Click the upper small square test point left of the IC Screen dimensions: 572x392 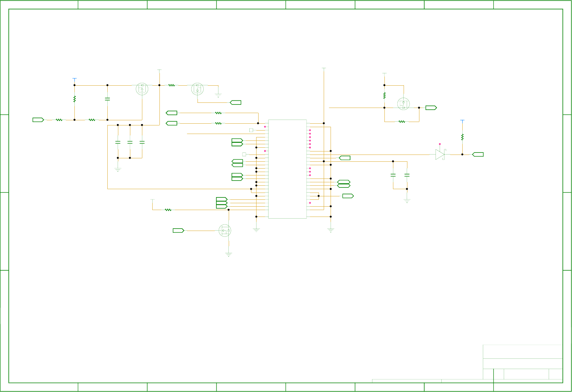251,130
